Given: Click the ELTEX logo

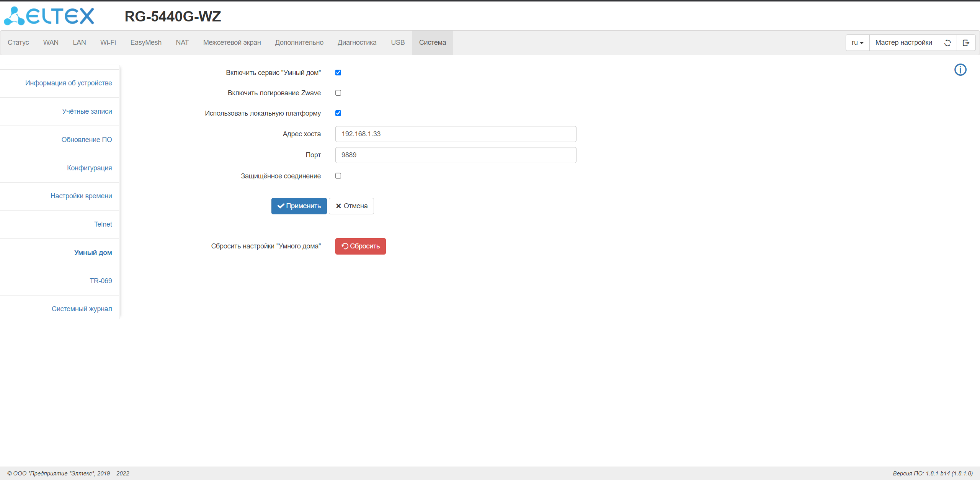Looking at the screenshot, I should click(49, 16).
